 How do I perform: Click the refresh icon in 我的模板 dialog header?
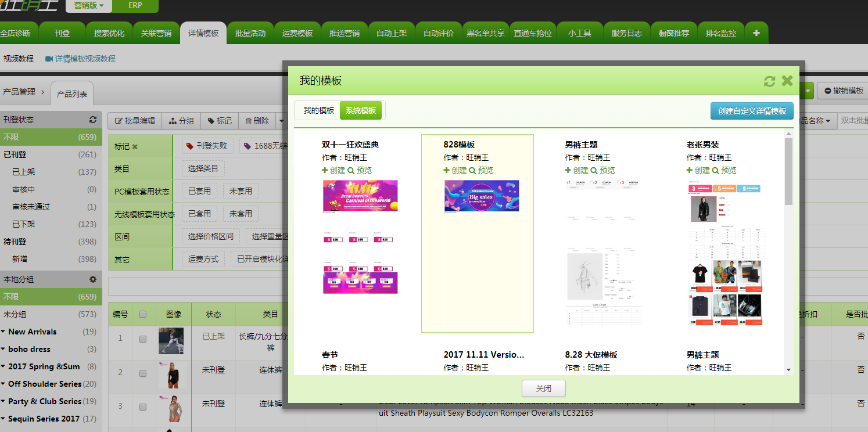coord(770,81)
